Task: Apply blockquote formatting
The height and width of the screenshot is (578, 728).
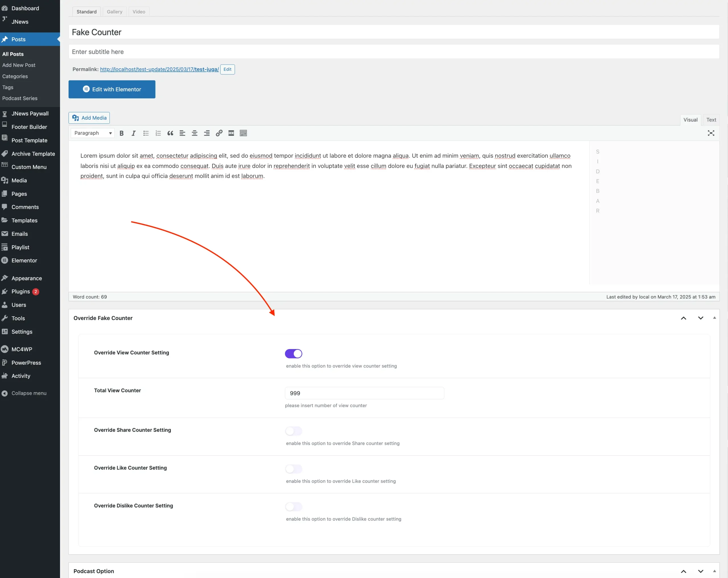Action: (170, 133)
